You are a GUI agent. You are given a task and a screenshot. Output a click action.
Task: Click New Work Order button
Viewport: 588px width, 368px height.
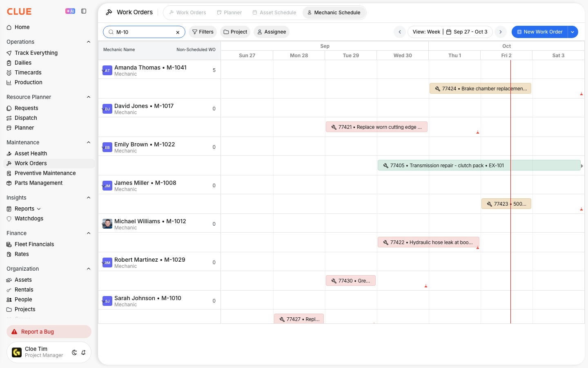pyautogui.click(x=539, y=32)
